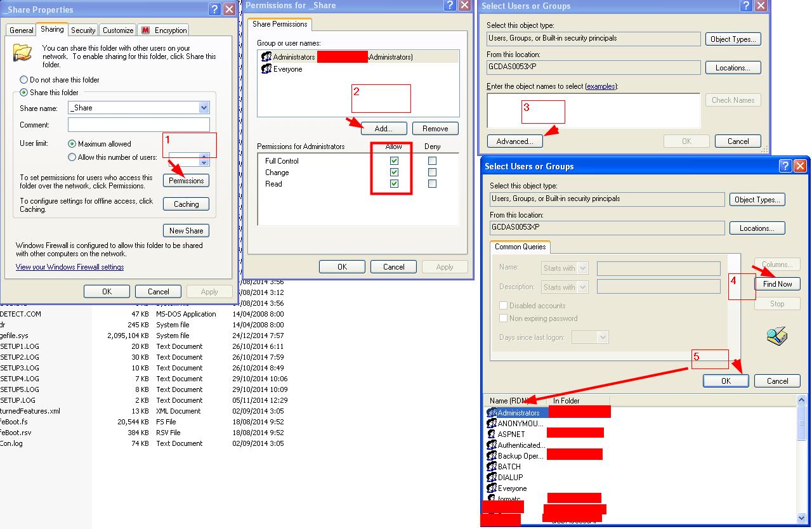The height and width of the screenshot is (529, 812).
Task: Click the Everyone icon in search results list
Action: [x=492, y=488]
